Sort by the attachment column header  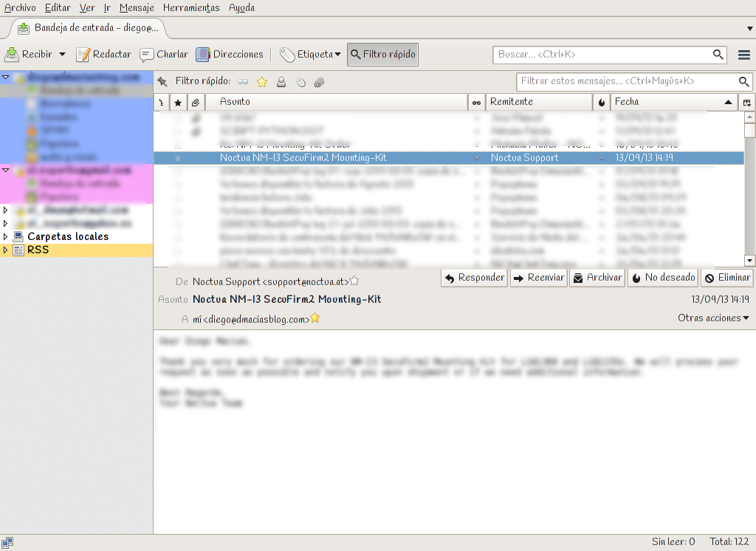point(195,102)
